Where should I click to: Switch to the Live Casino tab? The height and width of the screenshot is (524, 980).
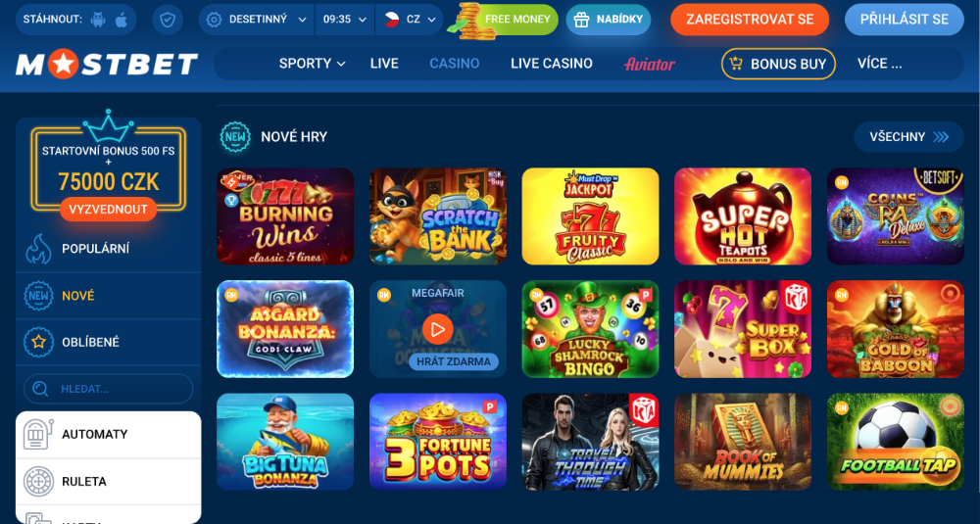[x=551, y=63]
